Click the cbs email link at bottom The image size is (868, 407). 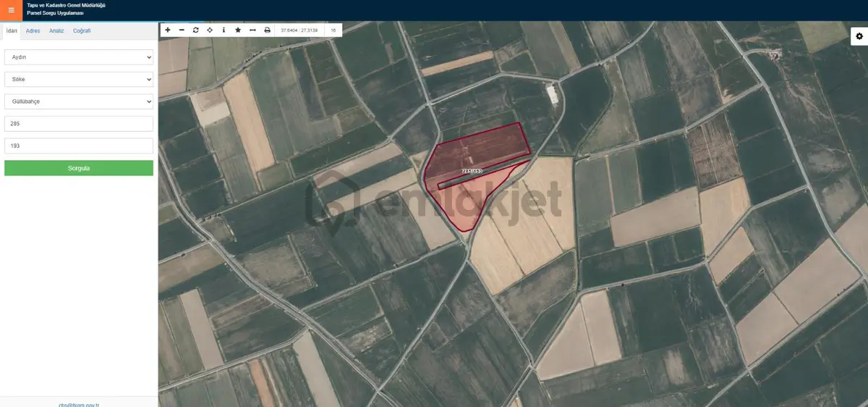click(x=79, y=405)
